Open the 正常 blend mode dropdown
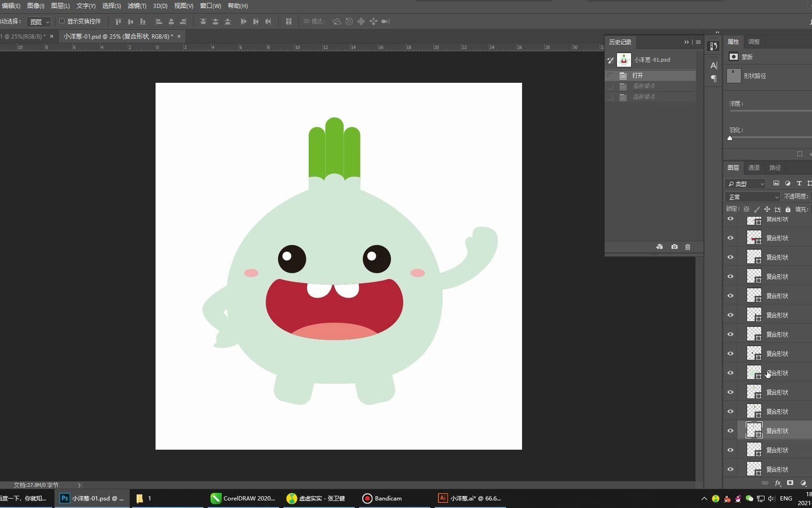Screen dimensions: 812x508 coord(752,197)
